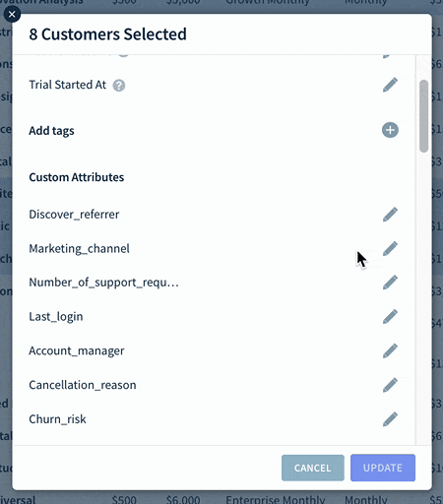The image size is (443, 504).
Task: Open the Trial Started At help icon
Action: [119, 86]
